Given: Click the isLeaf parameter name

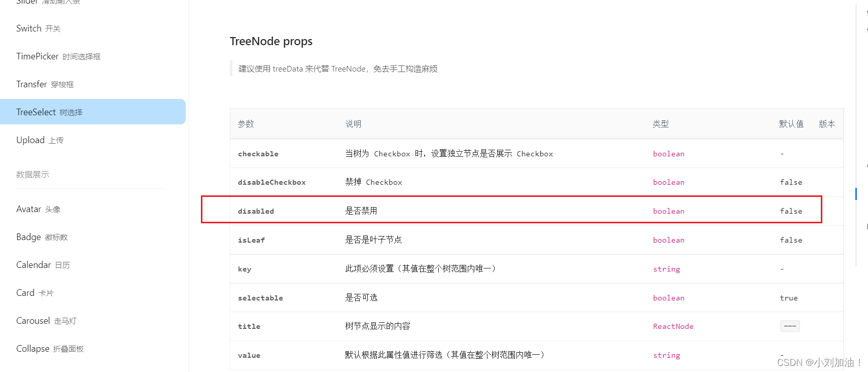Looking at the screenshot, I should pos(252,240).
